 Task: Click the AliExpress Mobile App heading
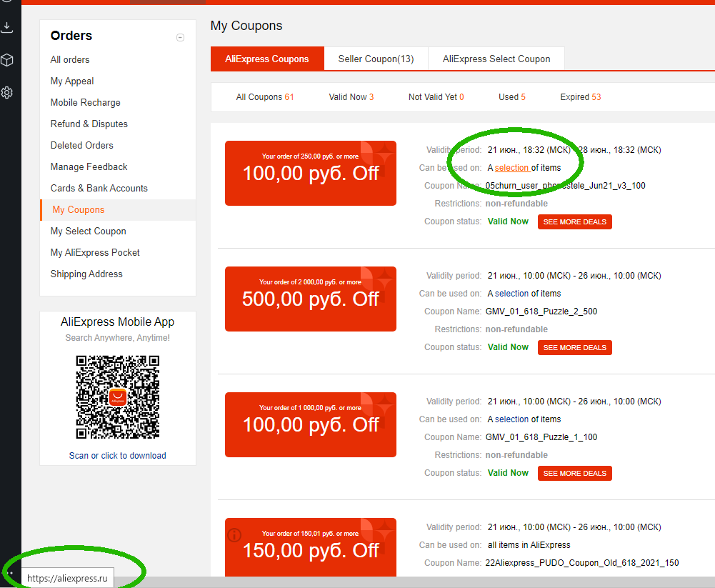click(118, 322)
